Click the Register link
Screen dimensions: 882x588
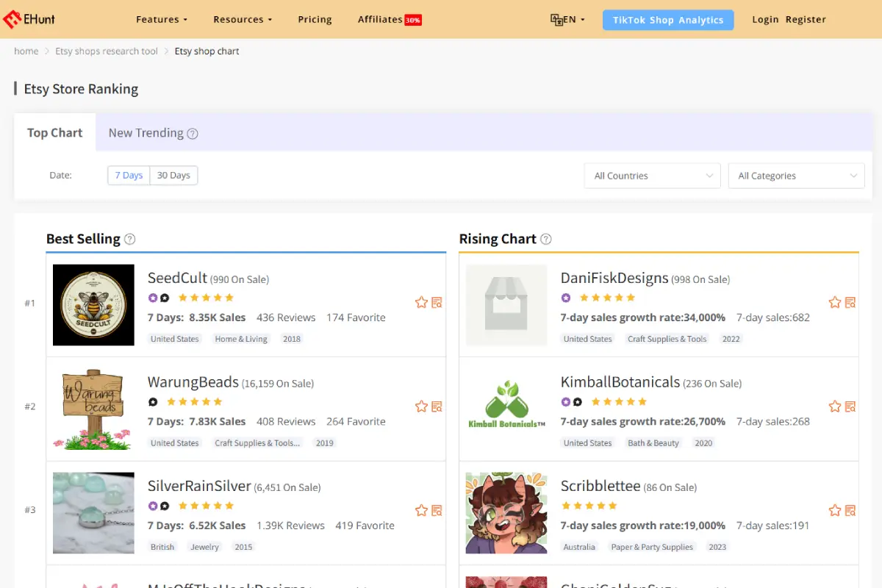pos(806,20)
